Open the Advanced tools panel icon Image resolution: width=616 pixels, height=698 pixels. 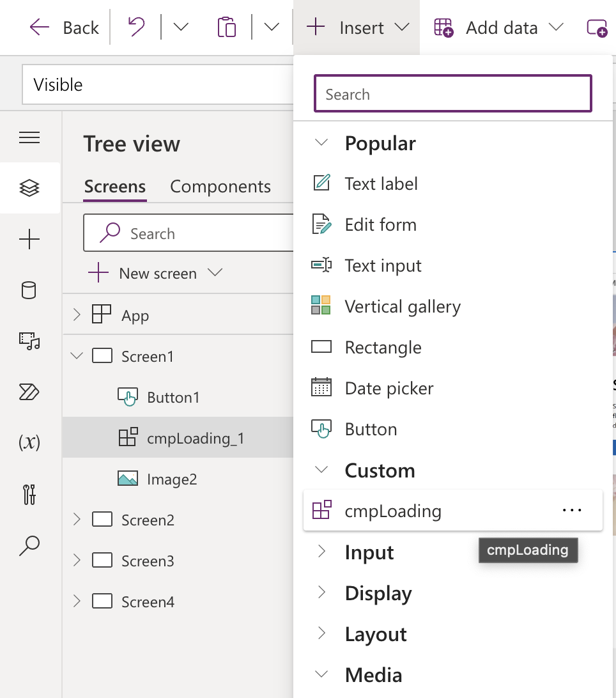(x=29, y=495)
